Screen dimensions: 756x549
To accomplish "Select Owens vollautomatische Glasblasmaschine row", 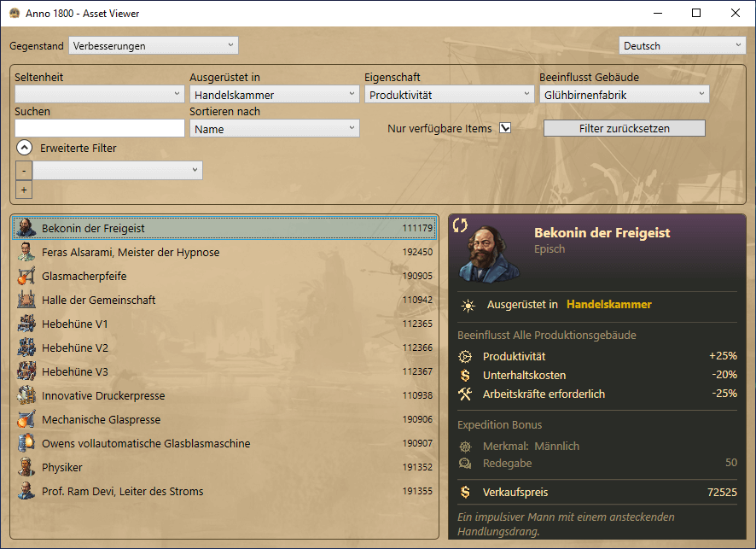I will click(x=224, y=443).
